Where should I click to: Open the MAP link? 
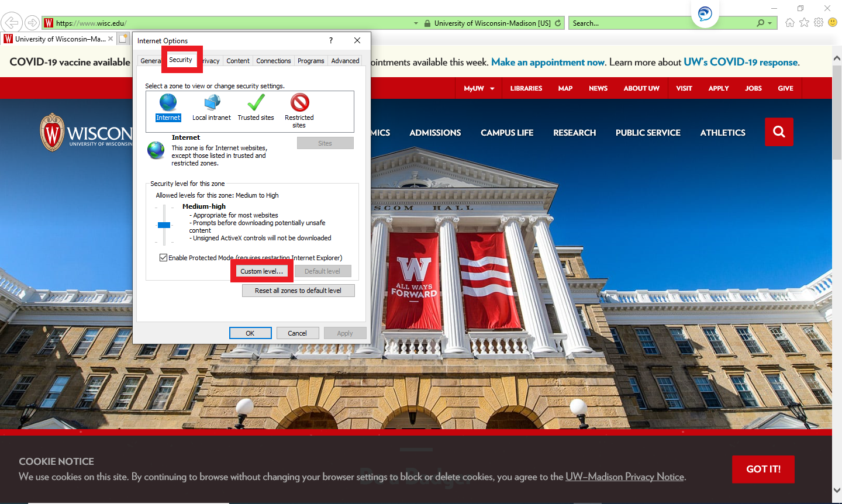(565, 88)
